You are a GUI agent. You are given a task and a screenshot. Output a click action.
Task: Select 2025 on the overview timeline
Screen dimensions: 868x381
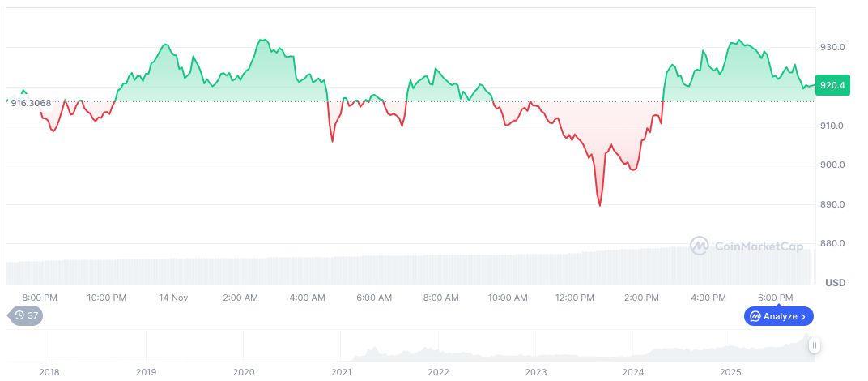pyautogui.click(x=730, y=372)
